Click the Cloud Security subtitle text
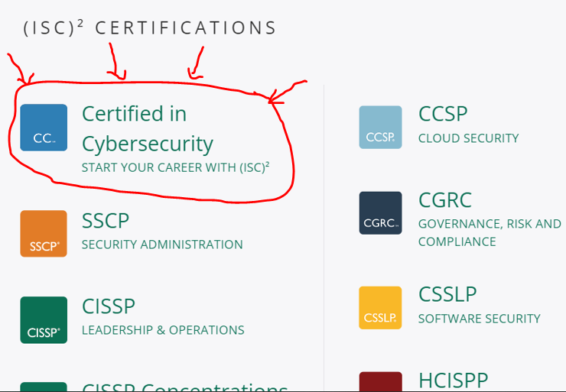 (468, 138)
